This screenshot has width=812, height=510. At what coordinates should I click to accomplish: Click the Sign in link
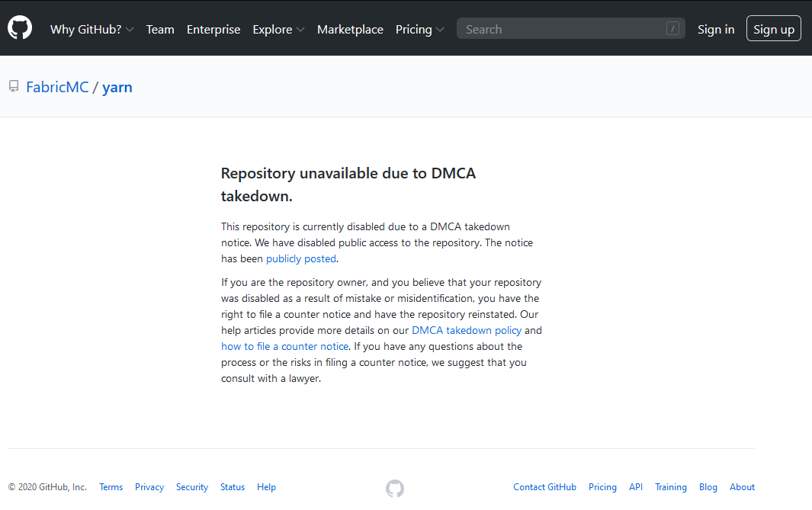tap(716, 29)
